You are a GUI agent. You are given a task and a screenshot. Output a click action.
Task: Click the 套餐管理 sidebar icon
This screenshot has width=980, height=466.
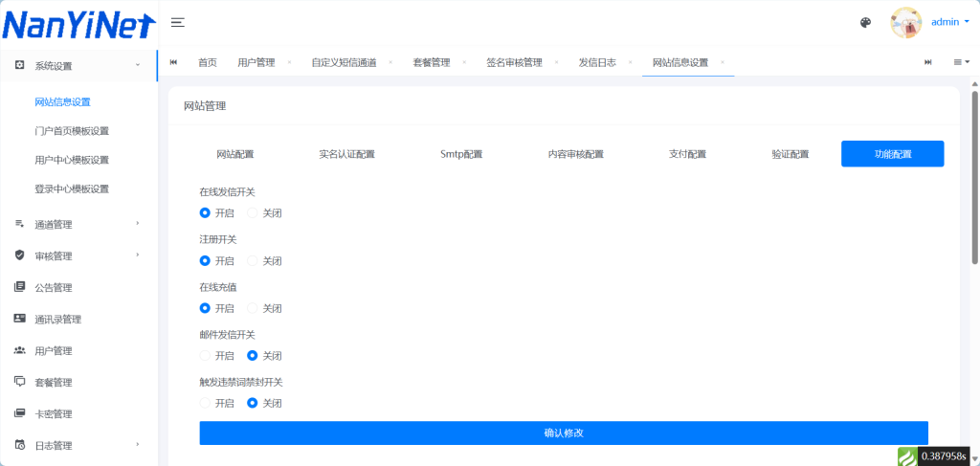click(x=19, y=382)
